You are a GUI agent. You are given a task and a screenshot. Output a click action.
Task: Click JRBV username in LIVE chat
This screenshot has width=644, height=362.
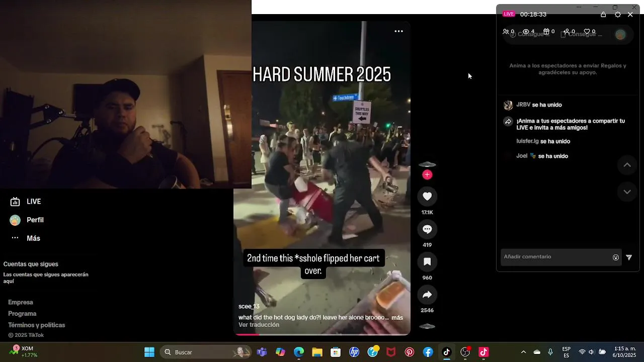(x=523, y=105)
